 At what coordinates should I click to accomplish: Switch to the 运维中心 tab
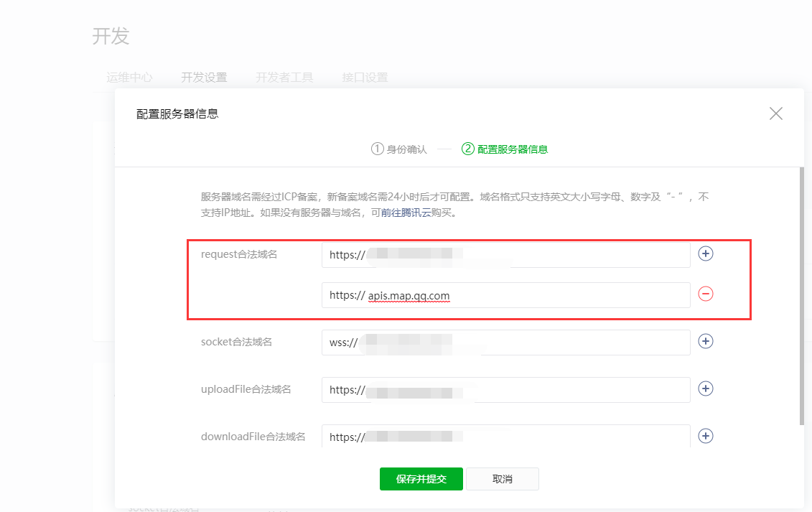coord(129,78)
